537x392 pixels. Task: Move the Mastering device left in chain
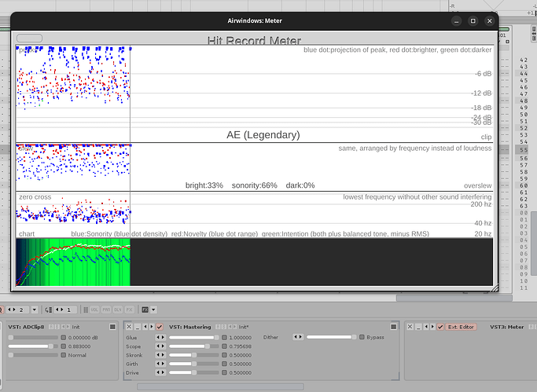(x=145, y=327)
